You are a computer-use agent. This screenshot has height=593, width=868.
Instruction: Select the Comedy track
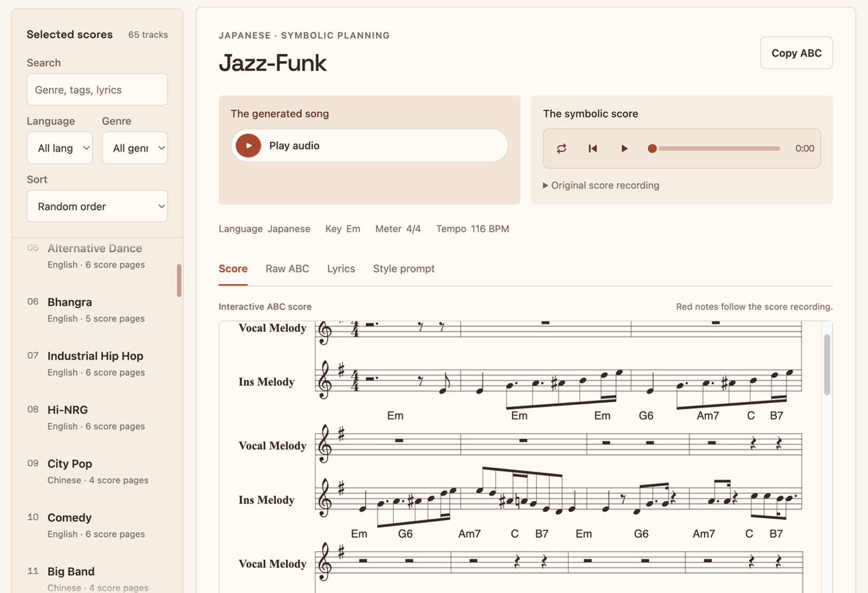click(97, 525)
